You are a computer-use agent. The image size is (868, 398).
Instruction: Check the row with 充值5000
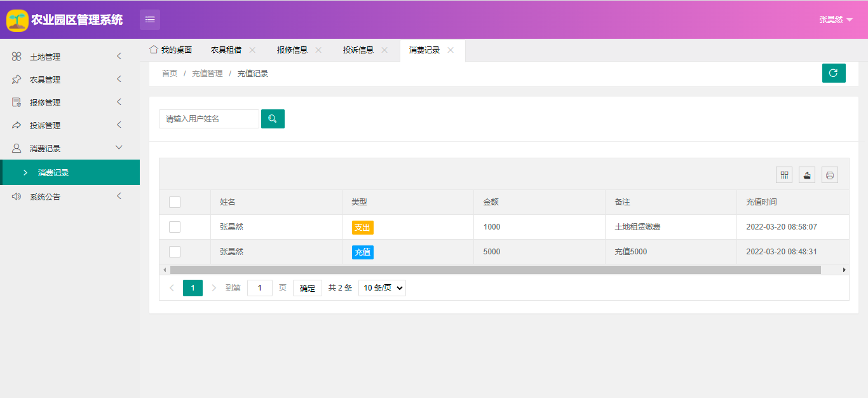point(175,252)
